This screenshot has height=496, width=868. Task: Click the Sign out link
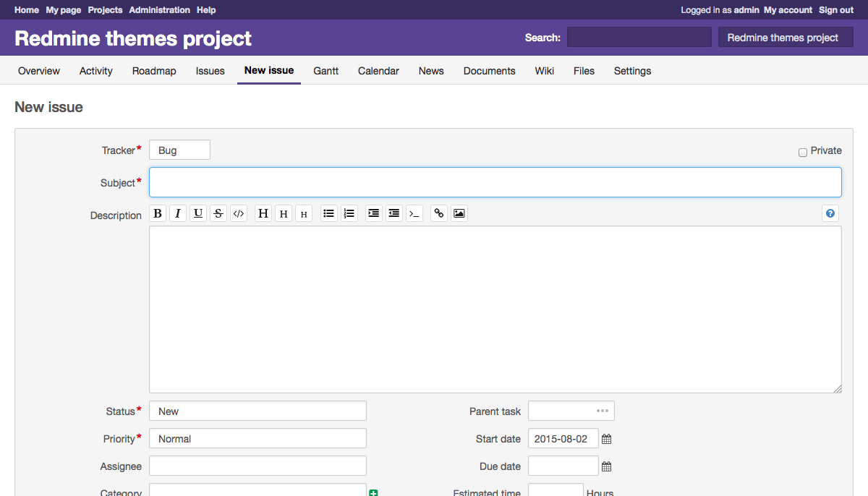click(835, 9)
